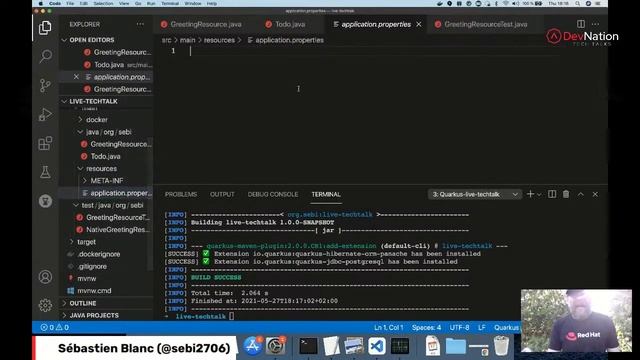Open the Debug Console tab
Screen dimensions: 640x360
[273, 194]
